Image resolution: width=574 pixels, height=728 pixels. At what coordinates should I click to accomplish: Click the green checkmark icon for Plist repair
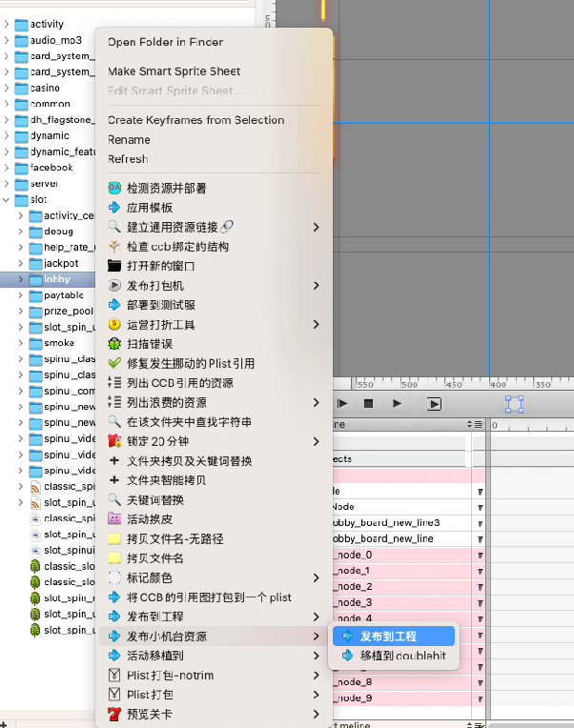115,363
